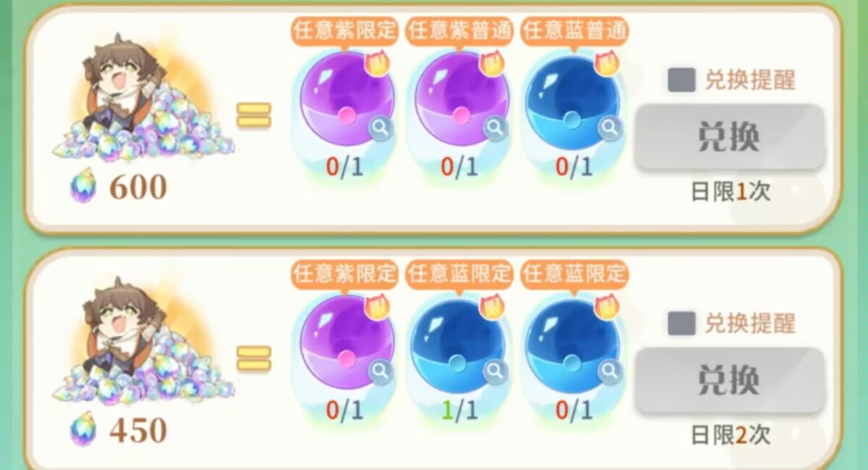Open magnifier on top row 任意紫普通 orb
This screenshot has width=868, height=470.
coord(496,128)
